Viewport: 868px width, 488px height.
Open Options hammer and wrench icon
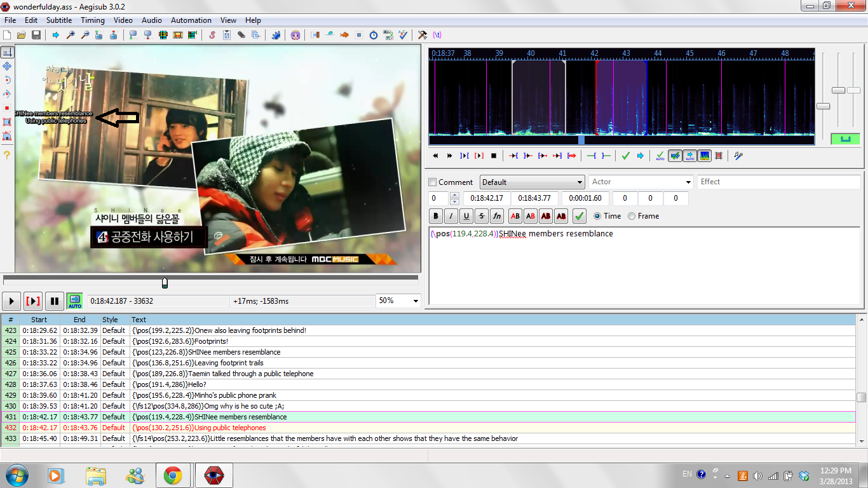click(x=423, y=35)
